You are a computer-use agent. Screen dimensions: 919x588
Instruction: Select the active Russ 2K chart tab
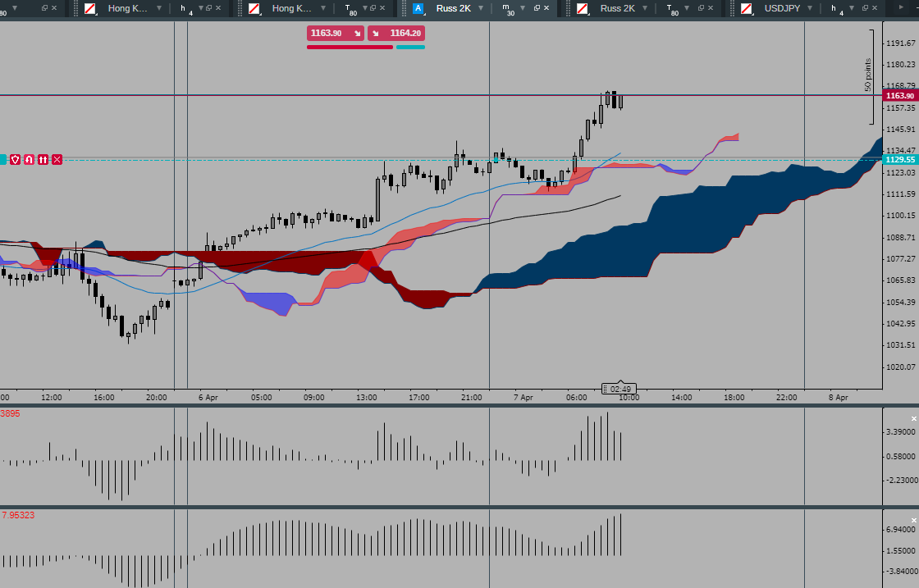click(x=453, y=8)
